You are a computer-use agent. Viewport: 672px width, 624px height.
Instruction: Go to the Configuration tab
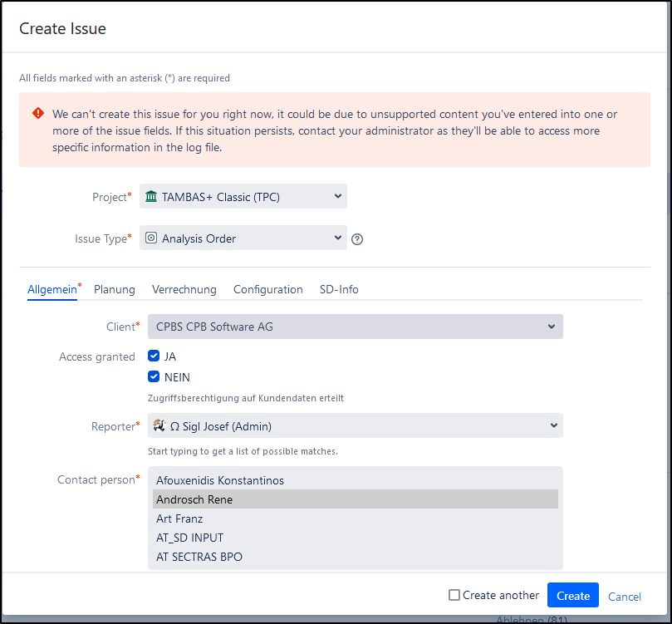point(267,289)
